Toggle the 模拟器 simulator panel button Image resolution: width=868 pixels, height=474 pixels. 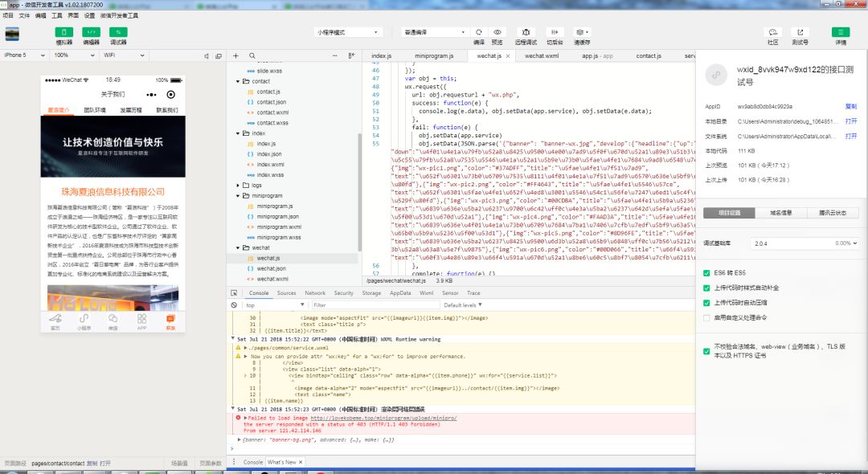point(63,33)
